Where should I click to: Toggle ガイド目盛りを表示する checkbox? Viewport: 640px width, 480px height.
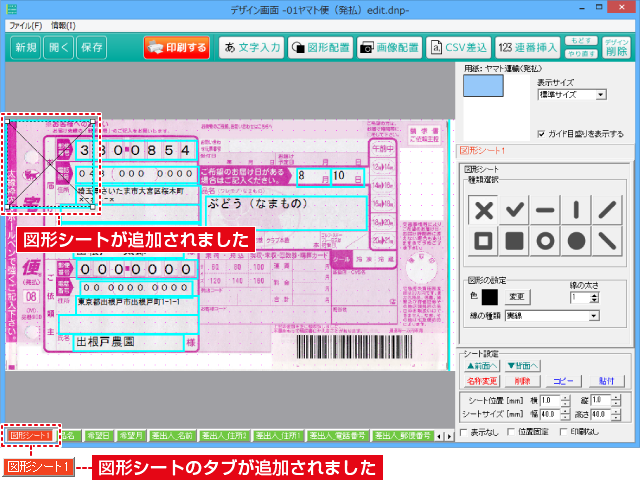click(x=541, y=134)
